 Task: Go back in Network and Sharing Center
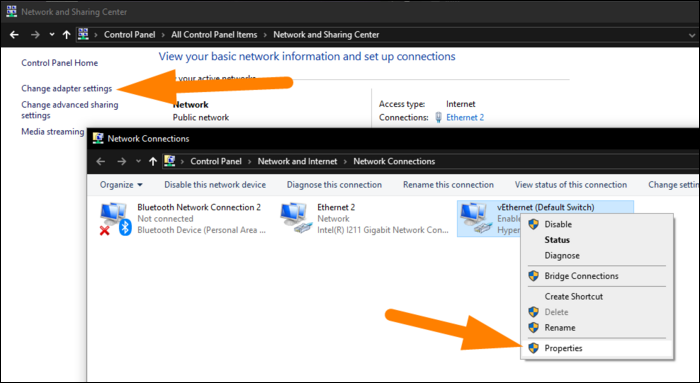(14, 35)
